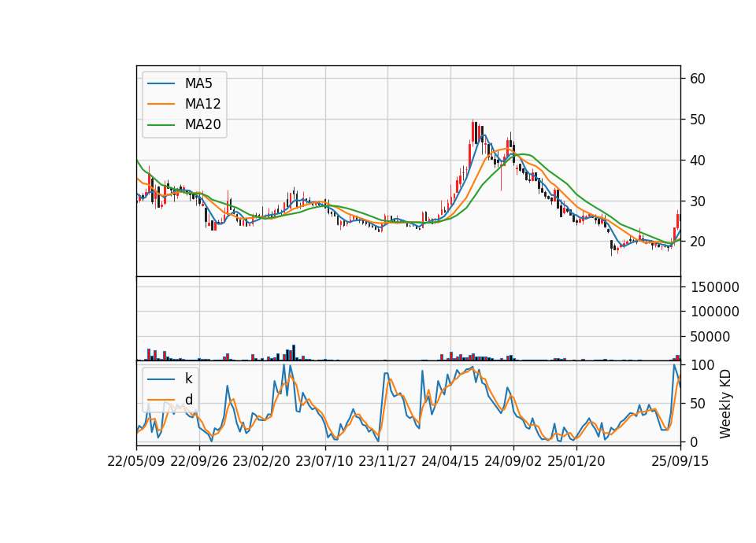
Task: Click the KD axis value 50
Action: (x=699, y=404)
